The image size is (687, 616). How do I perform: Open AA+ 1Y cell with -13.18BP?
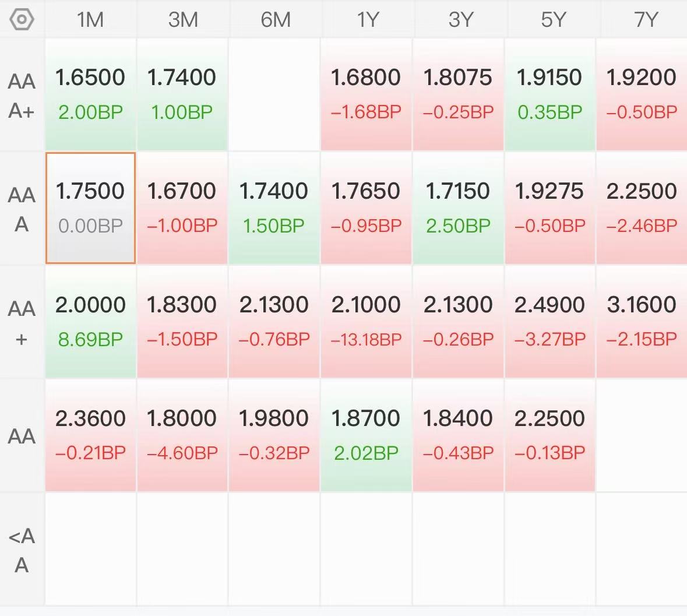[367, 322]
